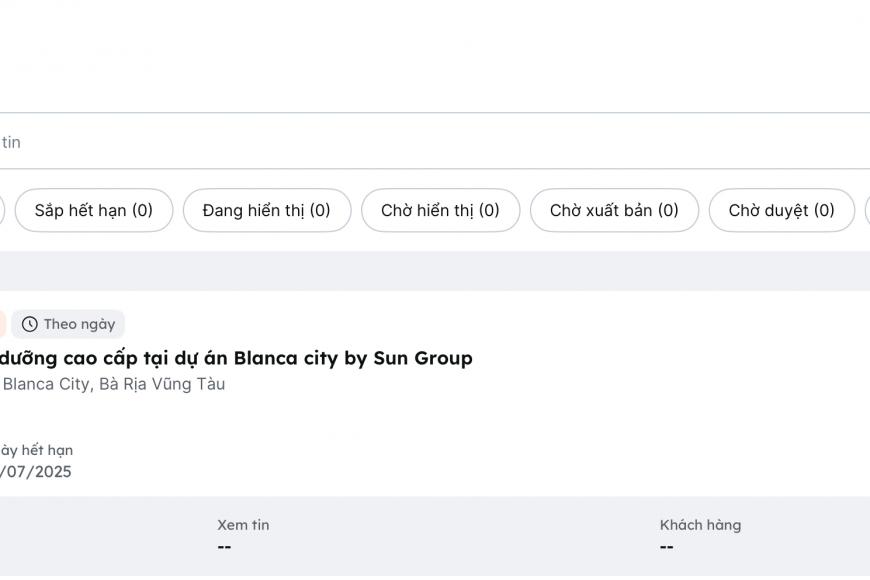Viewport: 870px width, 580px height.
Task: Click the 'Xem tin' statistic label
Action: click(x=243, y=525)
